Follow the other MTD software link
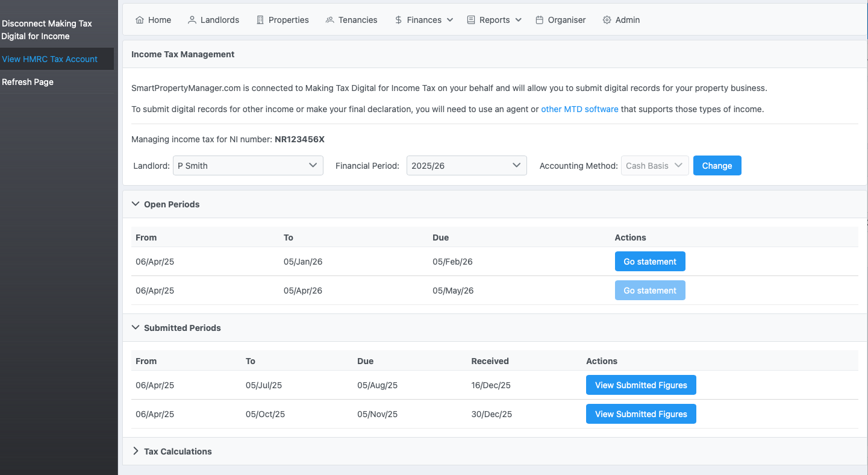868x475 pixels. (579, 109)
